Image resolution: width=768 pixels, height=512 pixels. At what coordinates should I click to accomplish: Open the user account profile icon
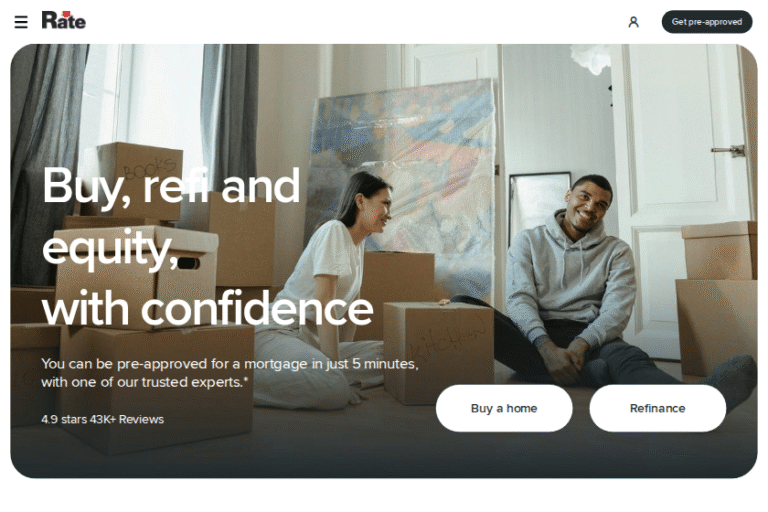[633, 22]
